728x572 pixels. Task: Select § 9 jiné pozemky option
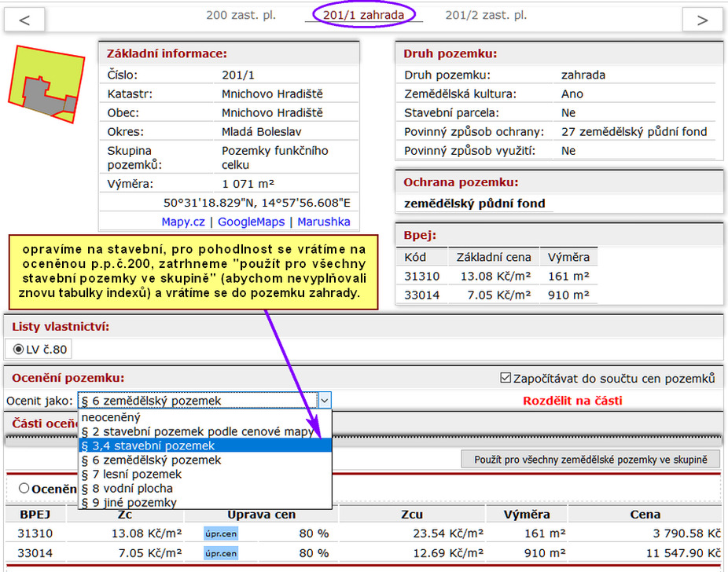click(x=205, y=502)
